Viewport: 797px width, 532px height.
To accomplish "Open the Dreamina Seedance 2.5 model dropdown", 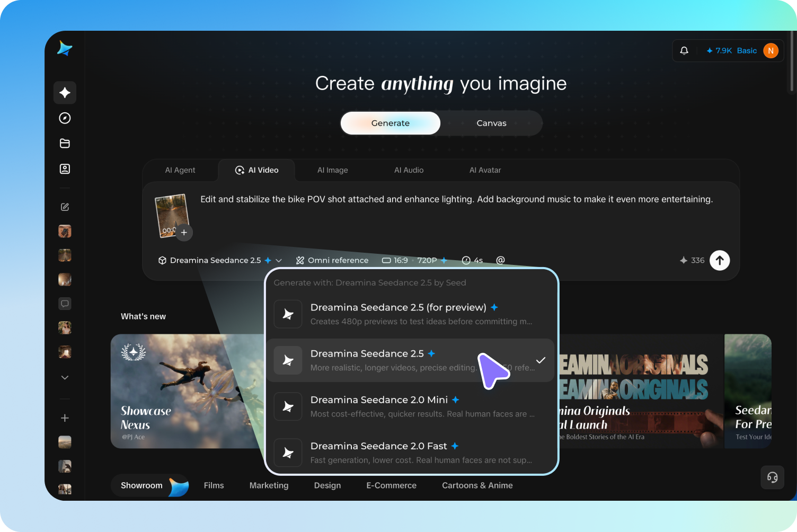I will (x=220, y=260).
